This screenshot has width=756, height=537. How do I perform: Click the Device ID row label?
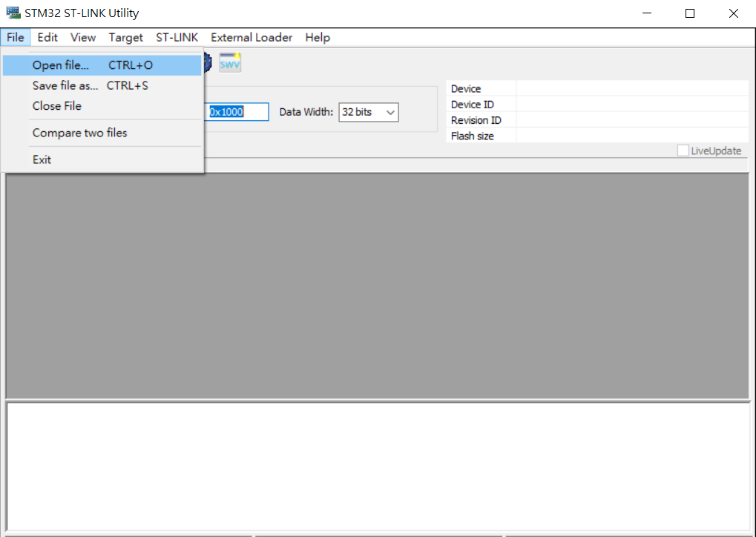(472, 104)
